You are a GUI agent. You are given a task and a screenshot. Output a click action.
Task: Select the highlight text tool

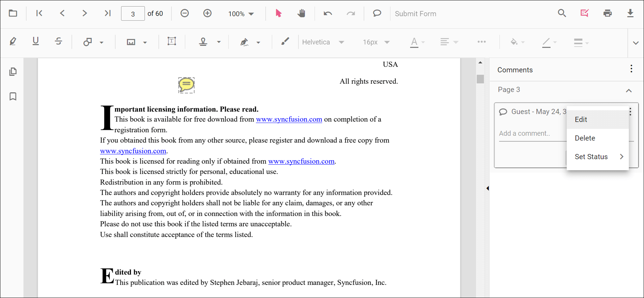point(13,42)
